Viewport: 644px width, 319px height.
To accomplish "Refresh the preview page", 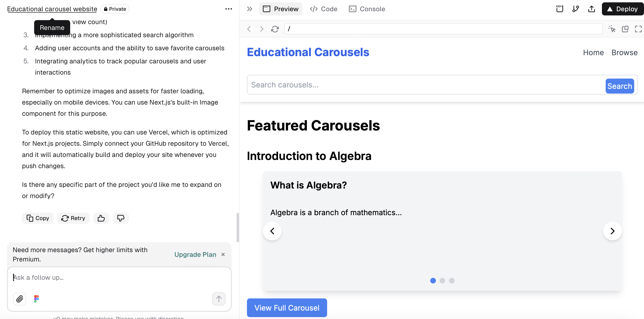I will click(275, 29).
